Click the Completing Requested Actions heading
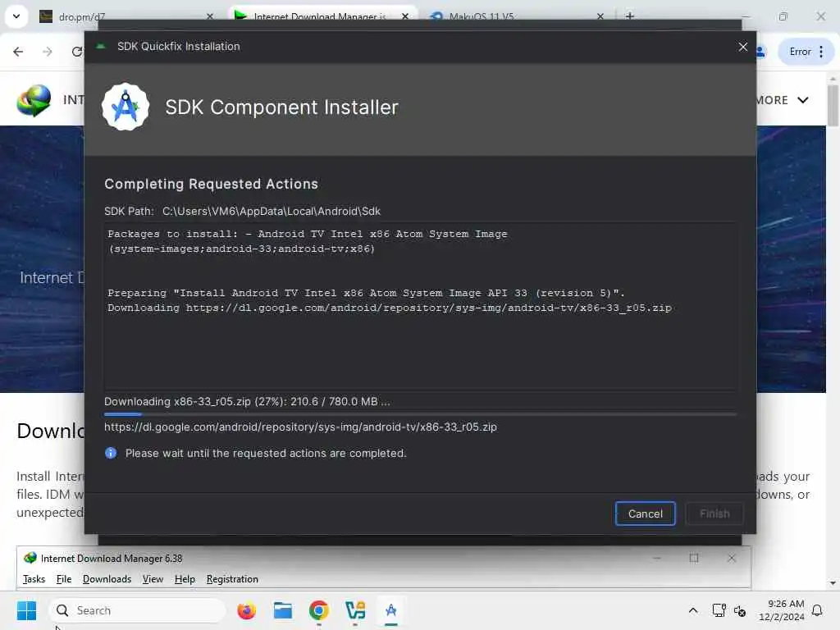Screen dimensions: 840x630 (211, 184)
